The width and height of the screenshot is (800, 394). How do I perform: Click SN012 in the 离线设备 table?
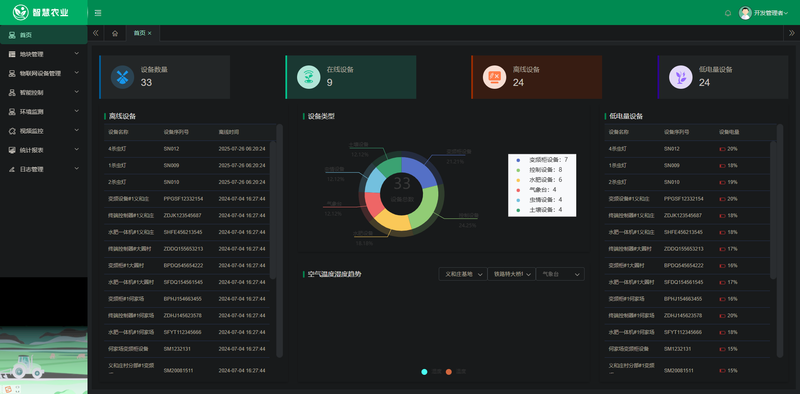[171, 149]
